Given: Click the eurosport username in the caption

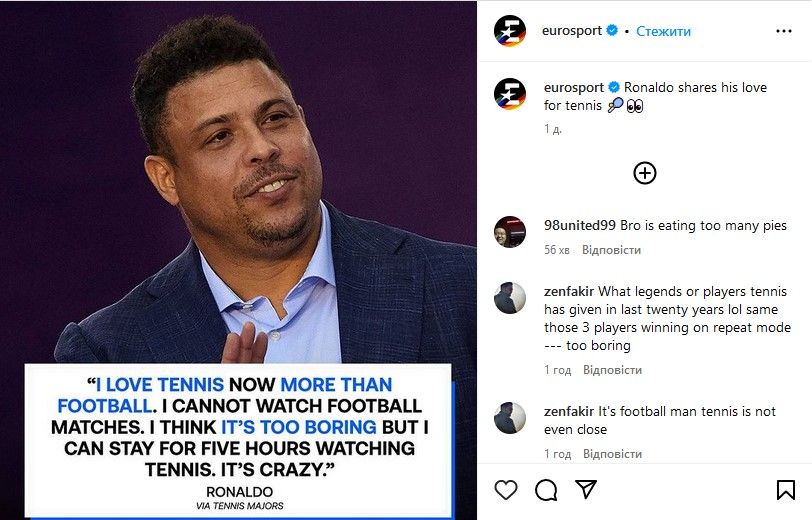Looking at the screenshot, I should [571, 87].
